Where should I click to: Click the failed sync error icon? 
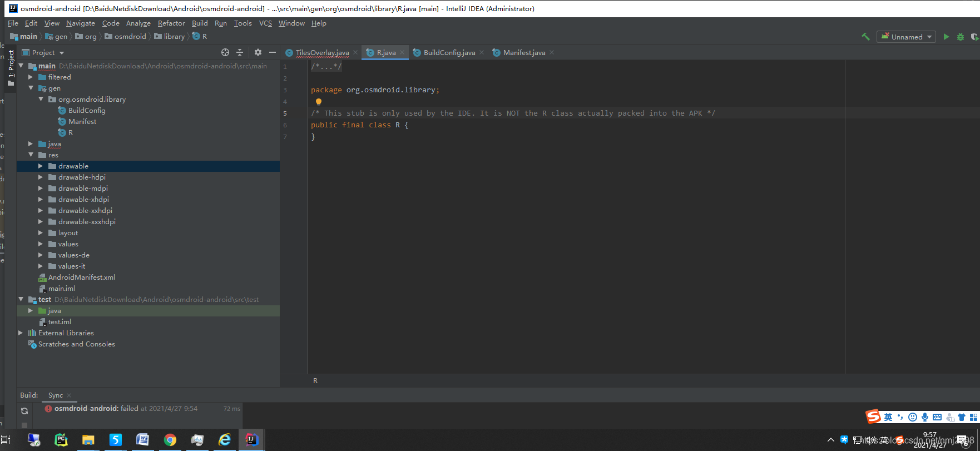click(x=48, y=409)
